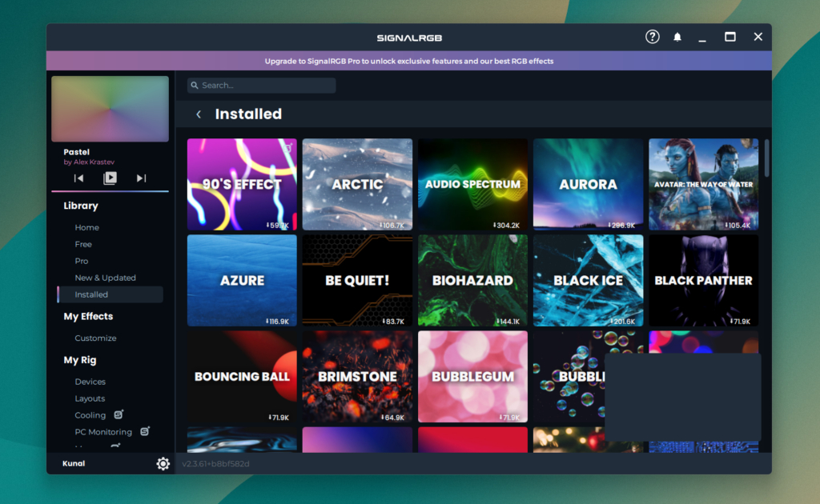The image size is (820, 504).
Task: Click the Pro badge icon next to Cooling
Action: tap(119, 414)
